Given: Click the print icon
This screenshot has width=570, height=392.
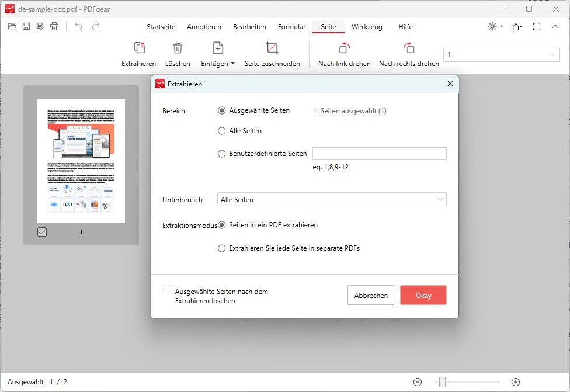Looking at the screenshot, I should pos(54,26).
